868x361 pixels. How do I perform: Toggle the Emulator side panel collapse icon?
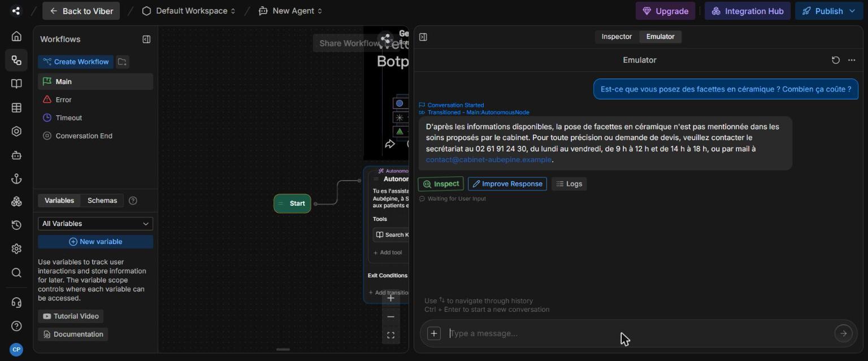(x=423, y=37)
